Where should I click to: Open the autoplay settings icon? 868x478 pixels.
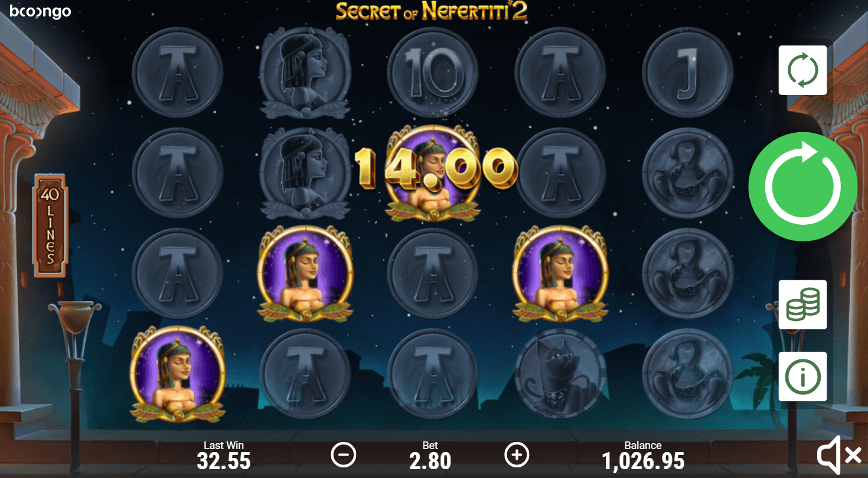(x=802, y=70)
